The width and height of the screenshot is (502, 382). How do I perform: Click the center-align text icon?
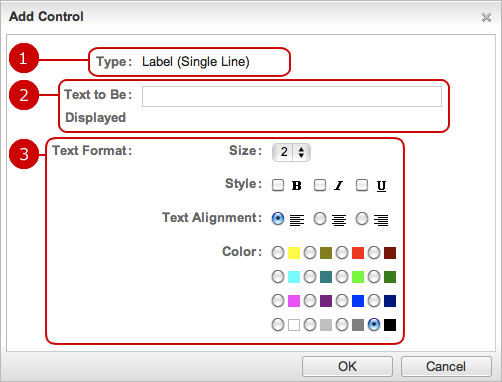[339, 220]
